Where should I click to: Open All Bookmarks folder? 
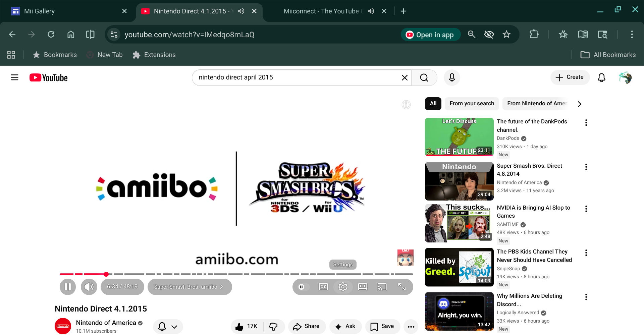(608, 55)
